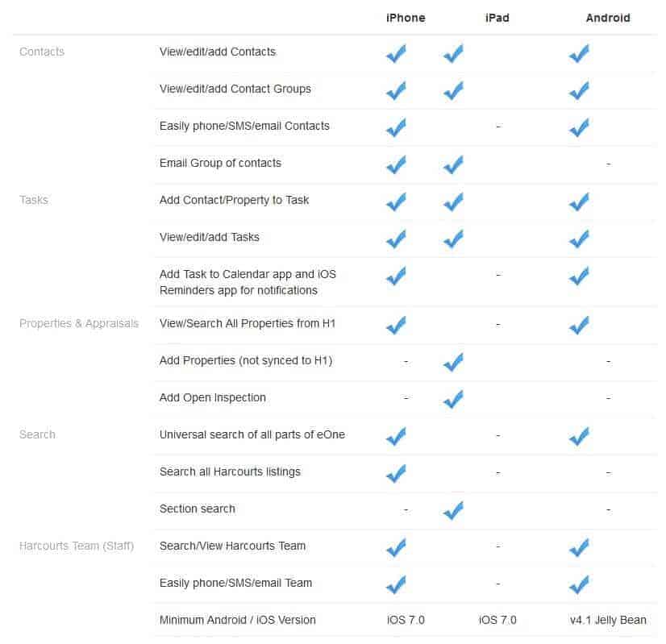The image size is (666, 644).
Task: Click the Properties & Appraisals category label
Action: [x=79, y=323]
